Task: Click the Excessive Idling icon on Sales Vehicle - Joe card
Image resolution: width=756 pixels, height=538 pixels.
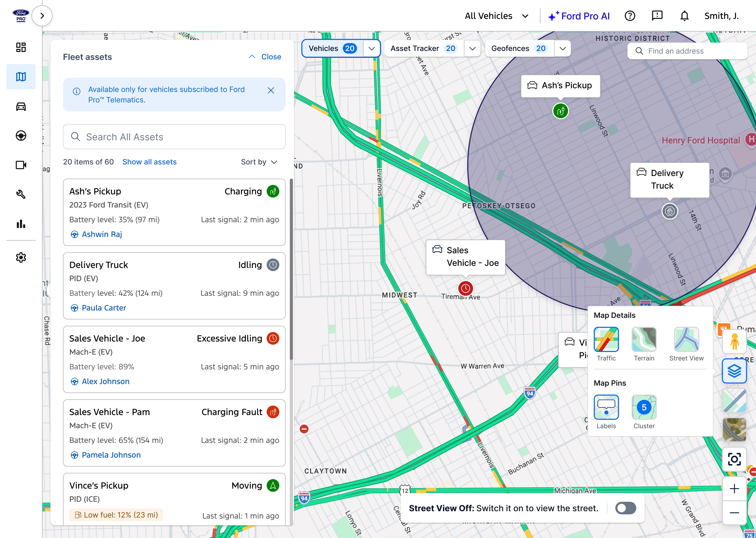Action: pyautogui.click(x=273, y=338)
